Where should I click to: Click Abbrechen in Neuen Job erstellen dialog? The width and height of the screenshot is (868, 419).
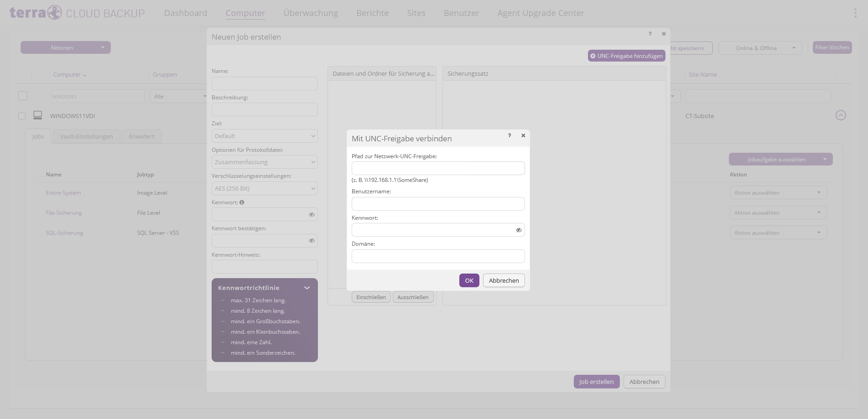click(x=645, y=382)
